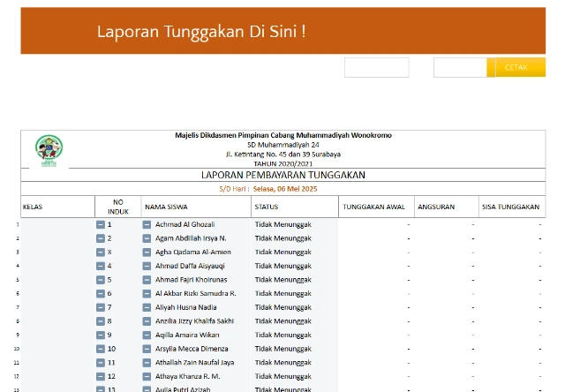Viewport: 565px width, 392px height.
Task: Click the KELAS column header
Action: coord(57,207)
